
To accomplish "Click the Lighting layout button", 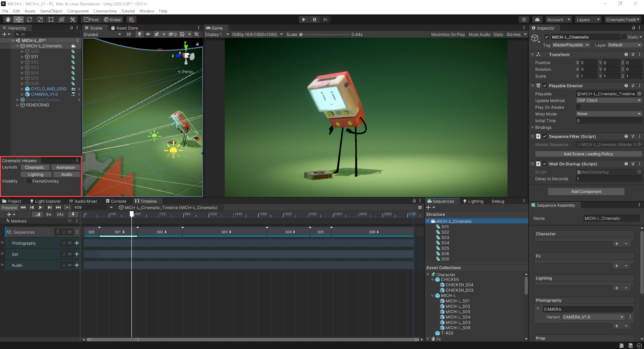I will coord(35,174).
